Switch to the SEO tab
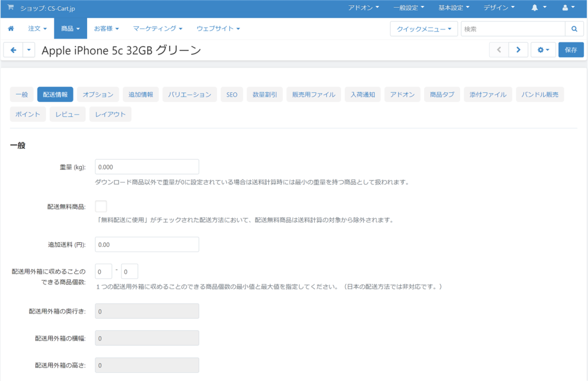Viewport: 588px width, 381px height. coord(232,95)
